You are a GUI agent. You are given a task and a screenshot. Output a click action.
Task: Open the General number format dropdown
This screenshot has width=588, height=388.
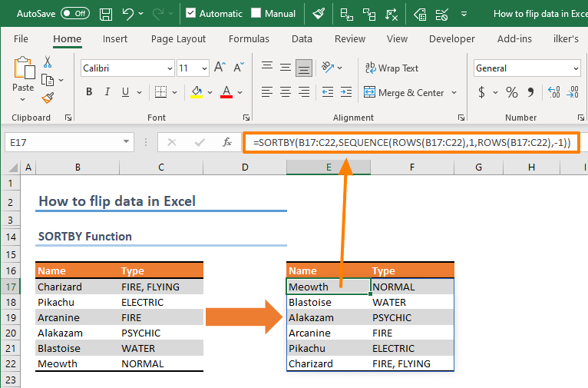[576, 68]
